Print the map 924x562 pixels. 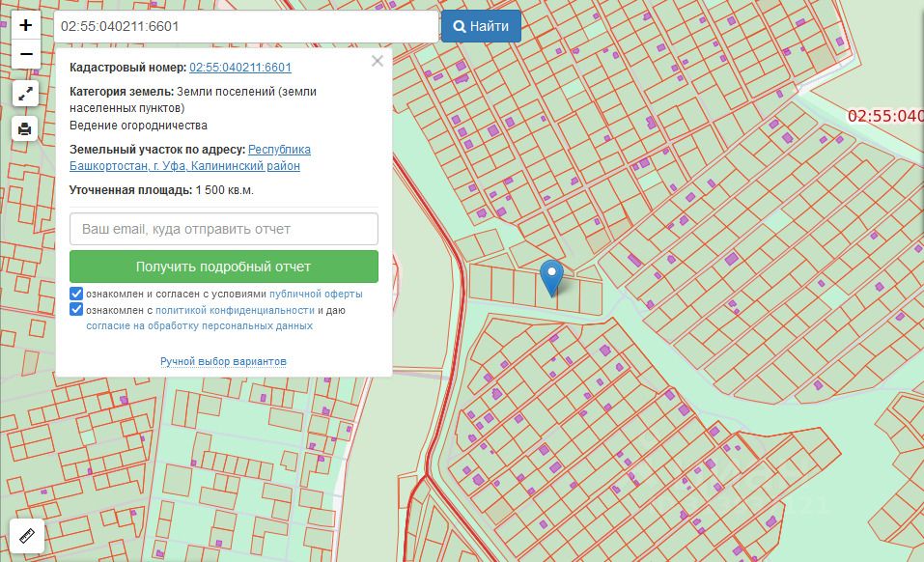25,128
